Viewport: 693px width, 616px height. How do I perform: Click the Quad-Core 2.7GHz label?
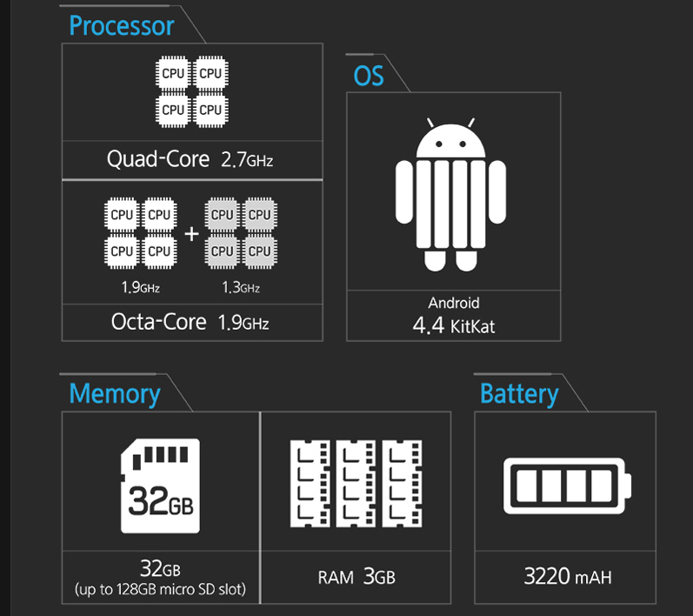[190, 159]
